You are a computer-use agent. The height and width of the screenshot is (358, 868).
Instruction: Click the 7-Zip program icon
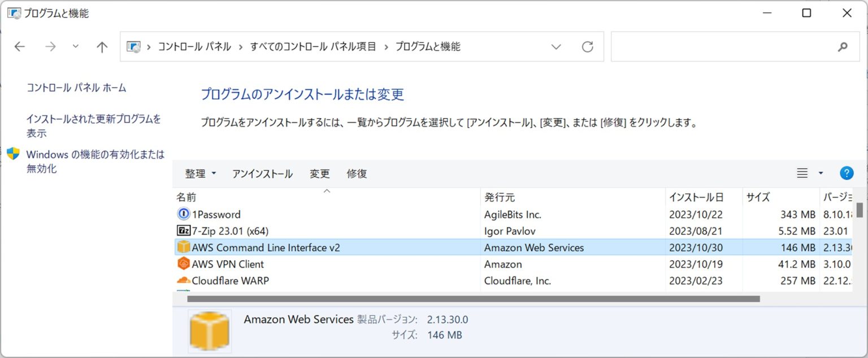182,230
